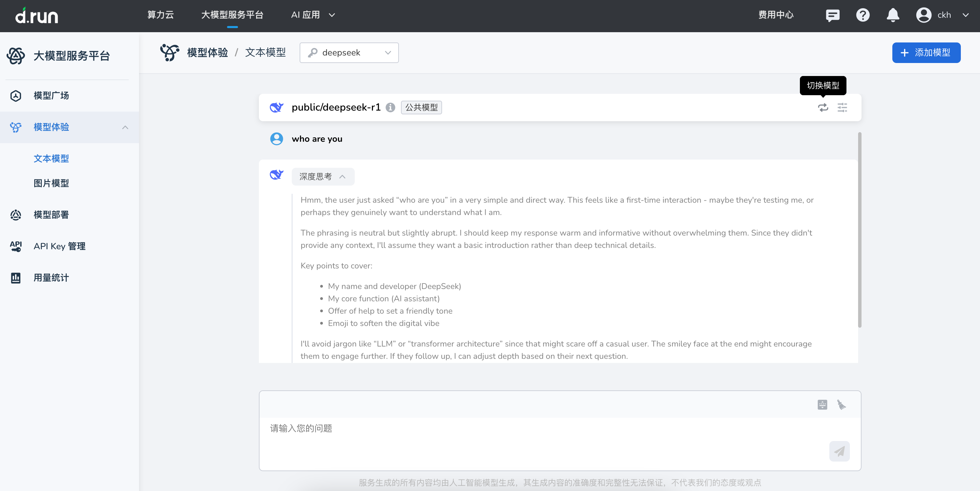Expand the AI 应用 dropdown menu
This screenshot has width=980, height=491.
click(x=313, y=15)
